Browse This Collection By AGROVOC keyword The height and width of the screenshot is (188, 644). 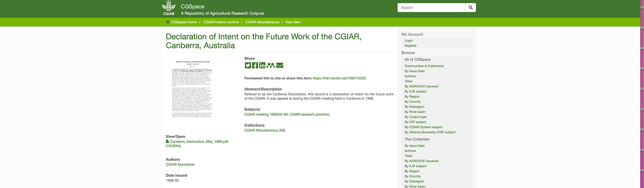[422, 161]
